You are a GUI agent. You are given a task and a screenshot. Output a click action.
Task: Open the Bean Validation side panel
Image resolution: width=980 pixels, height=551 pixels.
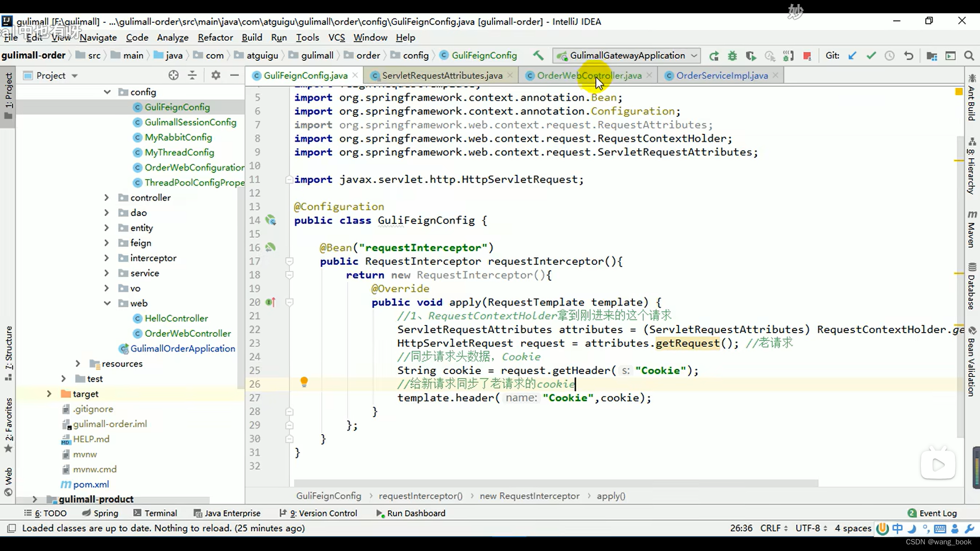point(972,362)
